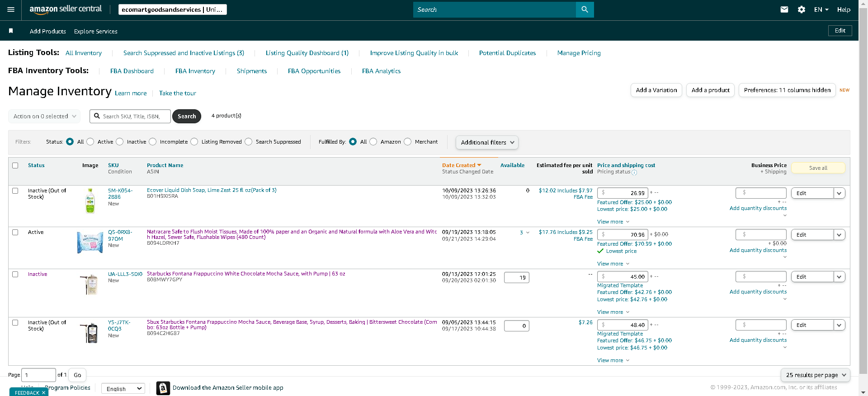The height and width of the screenshot is (396, 868).
Task: Go to FBA Shipments
Action: pyautogui.click(x=252, y=71)
